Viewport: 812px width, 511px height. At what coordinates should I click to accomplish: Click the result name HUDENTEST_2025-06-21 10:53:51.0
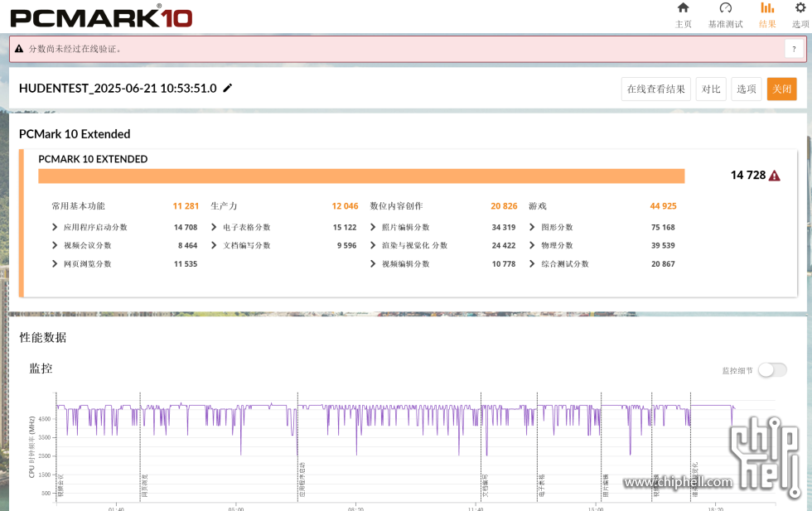118,89
